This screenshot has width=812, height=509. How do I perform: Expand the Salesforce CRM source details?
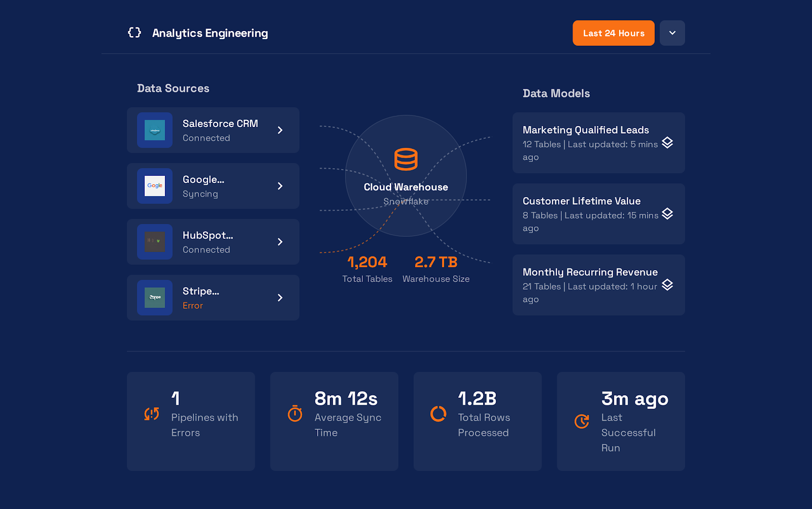click(x=280, y=130)
